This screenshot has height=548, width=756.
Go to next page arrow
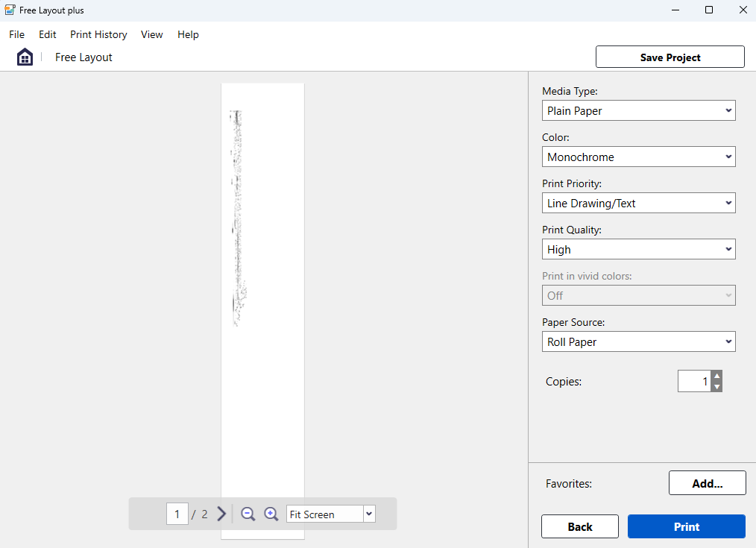(221, 514)
